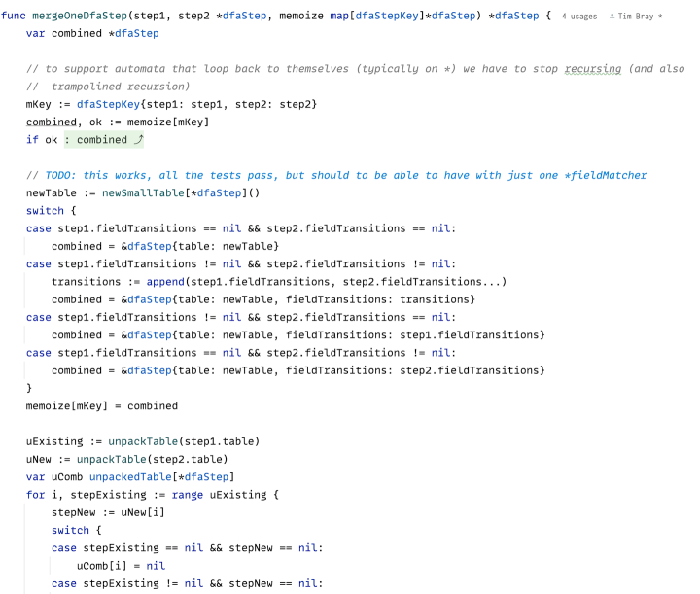Click the person icon beside Tim Bray
Image resolution: width=700 pixels, height=594 pixels.
(612, 17)
